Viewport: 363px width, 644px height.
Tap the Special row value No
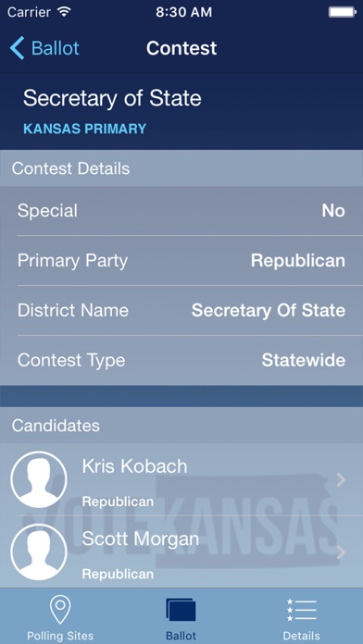pyautogui.click(x=333, y=211)
